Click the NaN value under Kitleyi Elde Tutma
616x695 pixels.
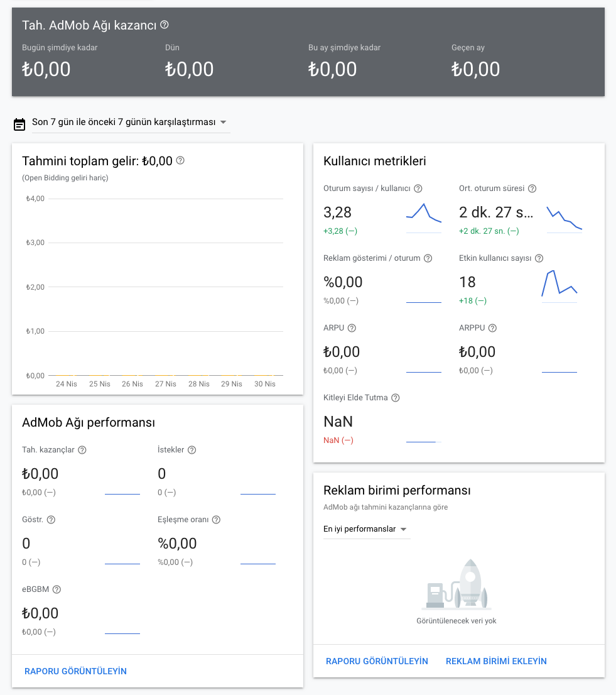click(x=338, y=422)
